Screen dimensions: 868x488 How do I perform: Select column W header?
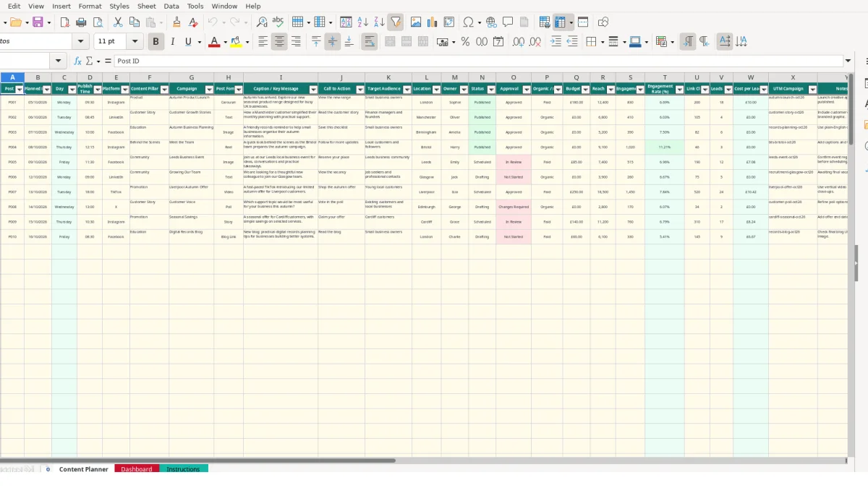click(x=751, y=77)
